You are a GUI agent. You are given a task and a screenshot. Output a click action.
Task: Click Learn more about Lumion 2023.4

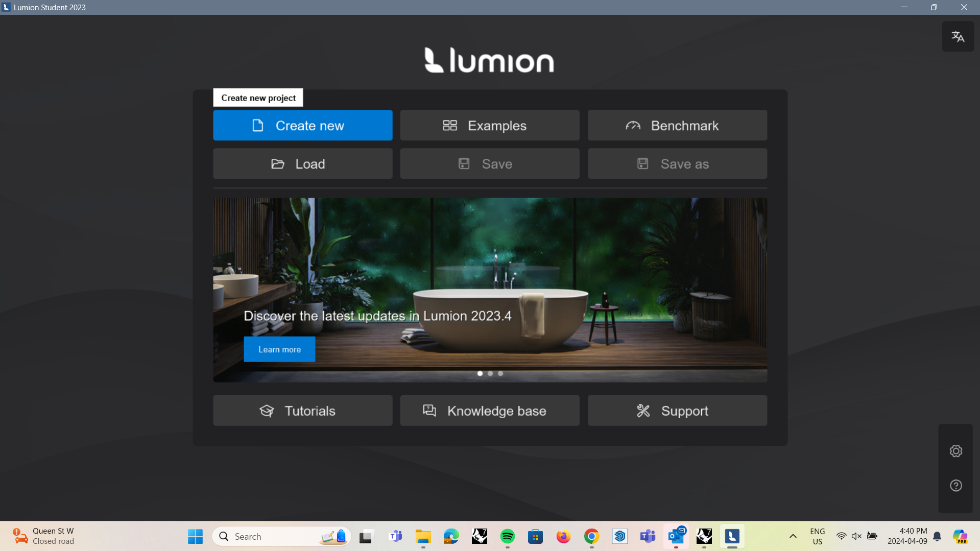pos(279,349)
